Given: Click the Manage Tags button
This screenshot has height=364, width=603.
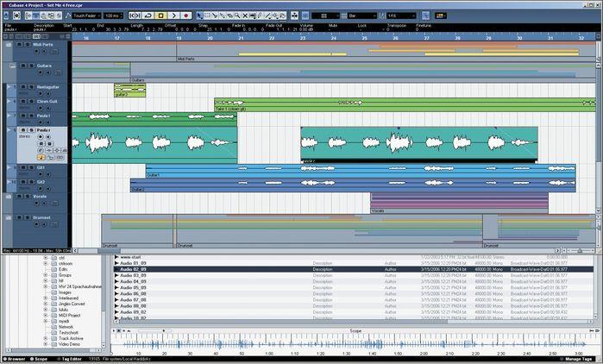Looking at the screenshot, I should coord(575,359).
